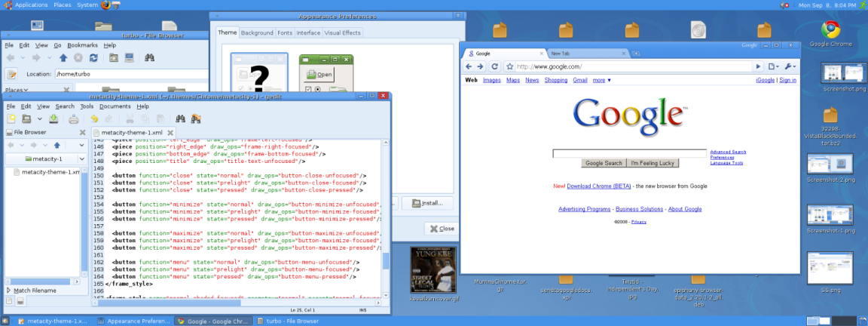The height and width of the screenshot is (326, 868).
Task: Open forward history dropdown in turbo File Browser
Action: (49, 57)
